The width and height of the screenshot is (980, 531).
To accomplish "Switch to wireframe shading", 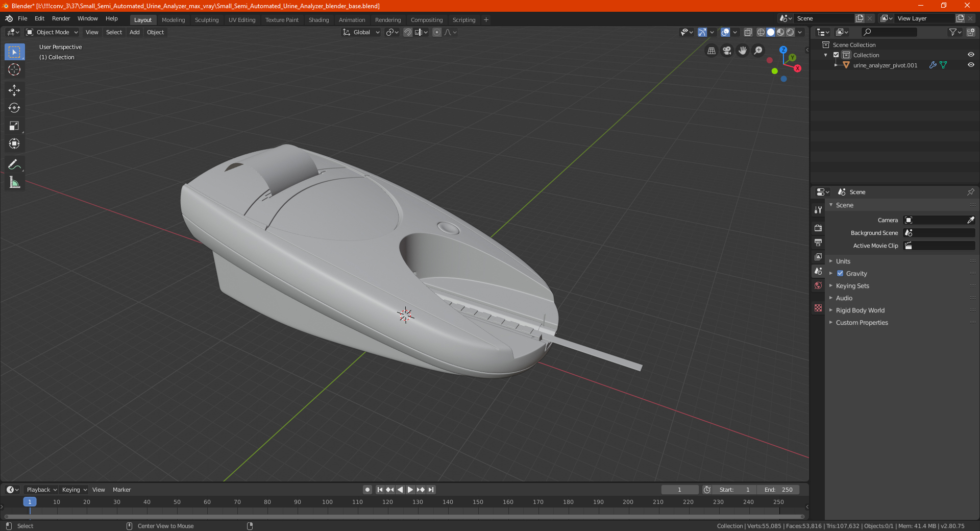I will (x=761, y=32).
